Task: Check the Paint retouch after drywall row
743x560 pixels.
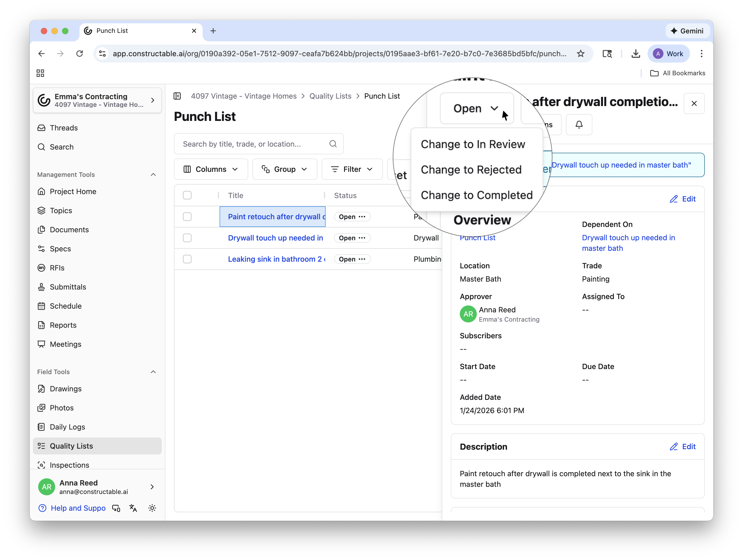Action: tap(187, 217)
